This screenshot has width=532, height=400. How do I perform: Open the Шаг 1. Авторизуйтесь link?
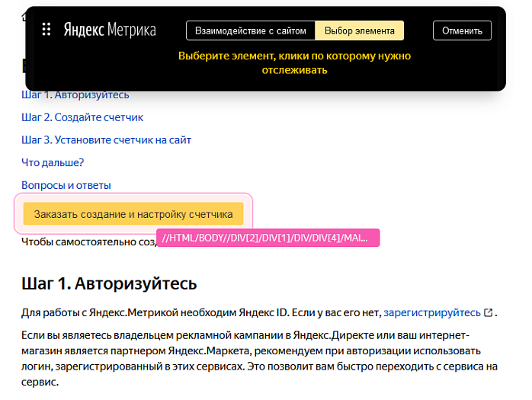[75, 95]
